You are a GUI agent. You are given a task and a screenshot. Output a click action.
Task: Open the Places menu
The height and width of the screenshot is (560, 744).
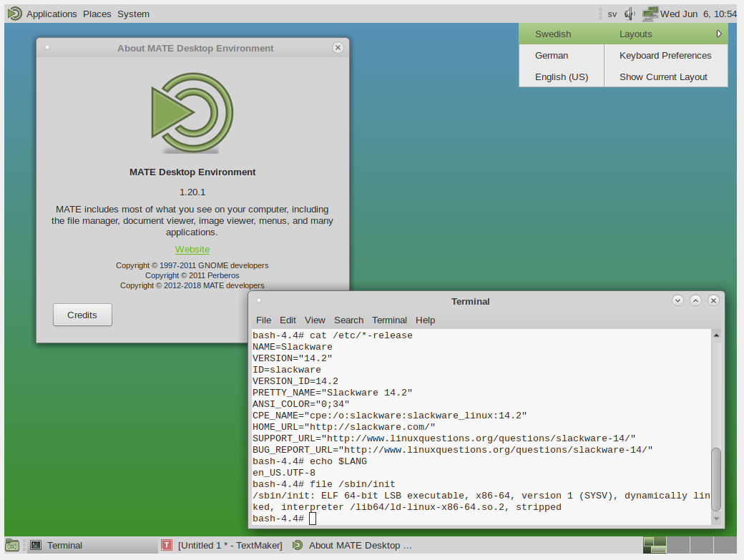point(97,14)
